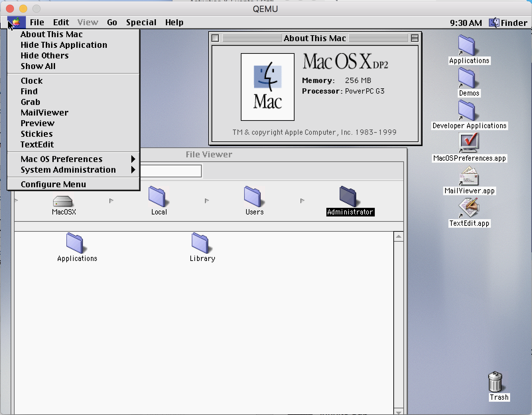Expand the System Administration submenu

[x=68, y=170]
